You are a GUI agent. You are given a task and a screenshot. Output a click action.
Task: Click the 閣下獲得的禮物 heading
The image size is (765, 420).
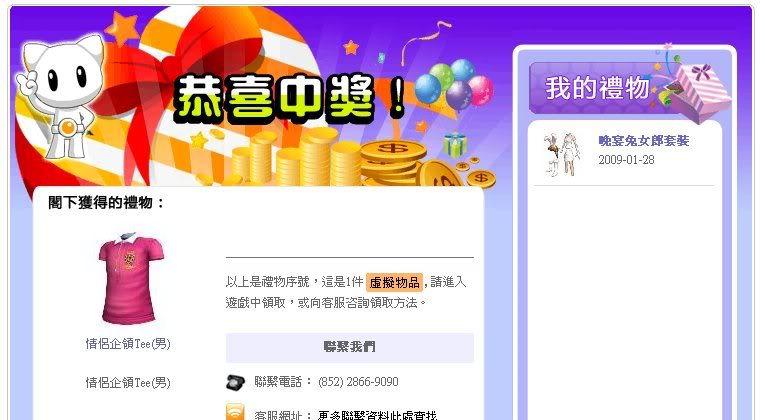click(106, 202)
